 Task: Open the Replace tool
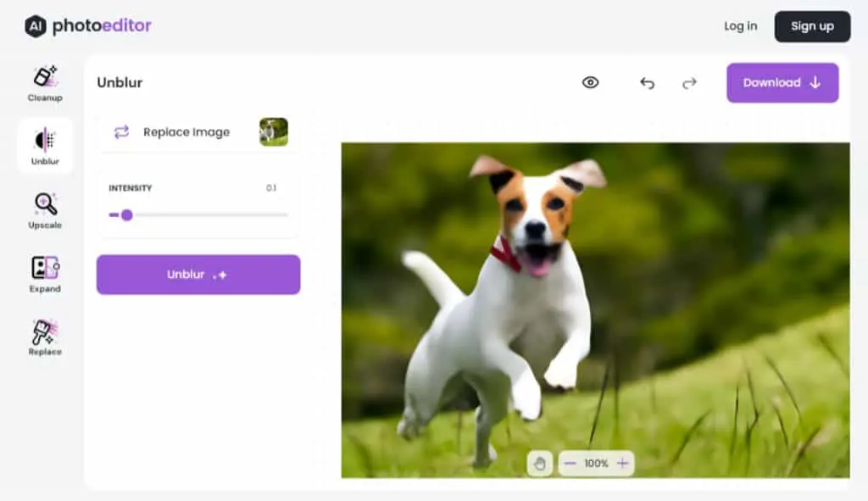pos(45,337)
